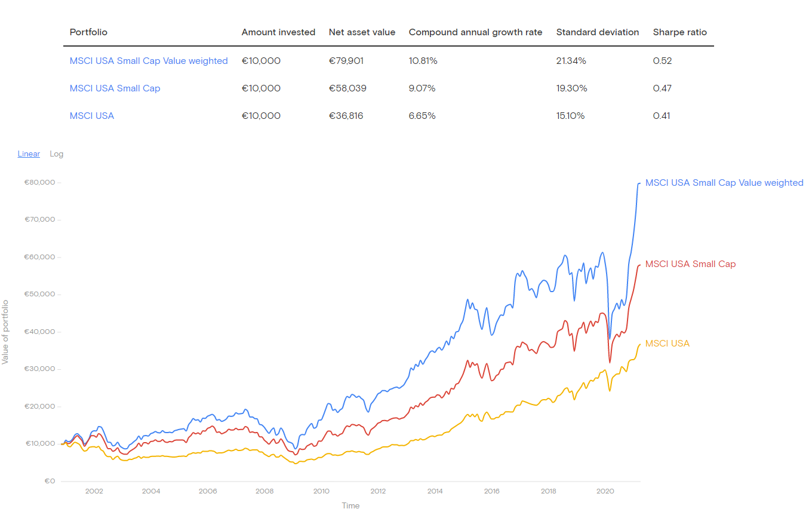812x515 pixels.
Task: Click the Compound annual growth rate header
Action: pos(475,32)
